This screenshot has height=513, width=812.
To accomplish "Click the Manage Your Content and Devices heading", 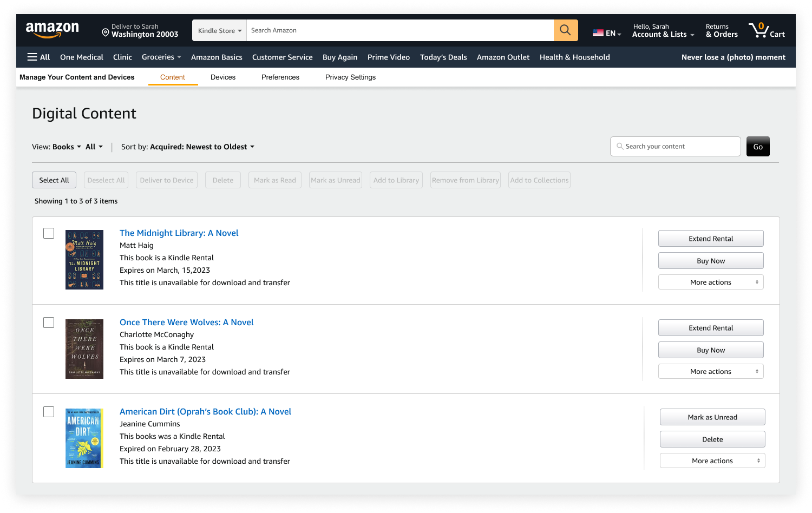I will 77,77.
